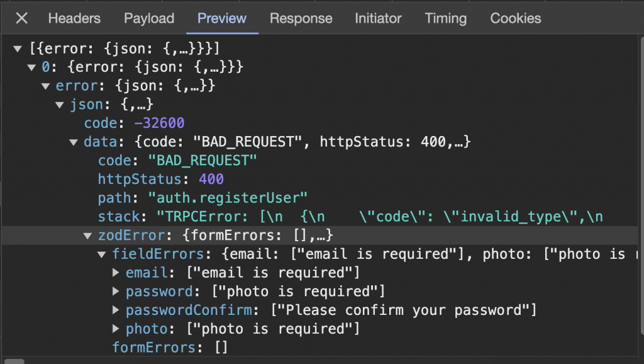644x364 pixels.
Task: Collapse the index 0 object arrow
Action: pos(31,67)
